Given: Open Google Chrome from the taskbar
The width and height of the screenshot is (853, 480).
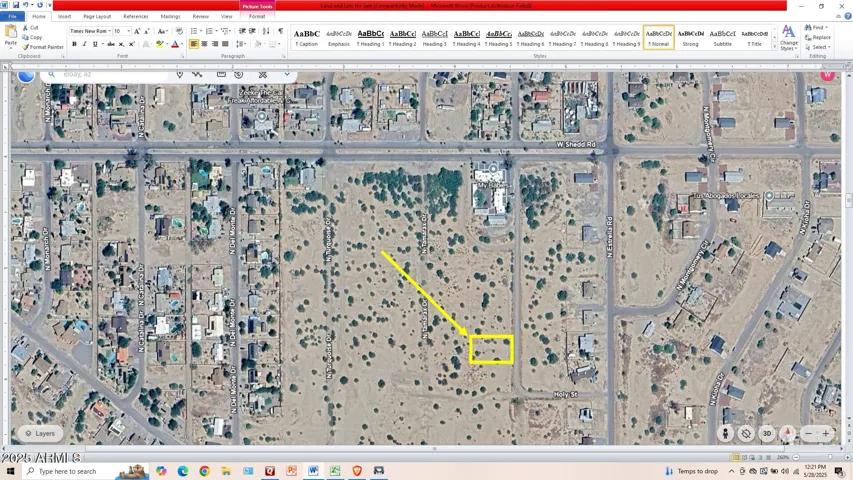Looking at the screenshot, I should [205, 471].
